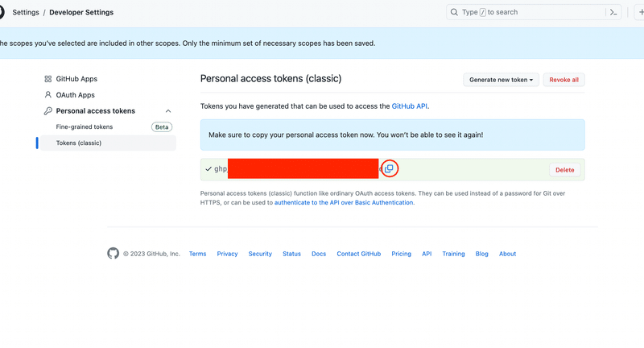The image size is (644, 348).
Task: Click the magnifier icon in the search box
Action: point(454,12)
